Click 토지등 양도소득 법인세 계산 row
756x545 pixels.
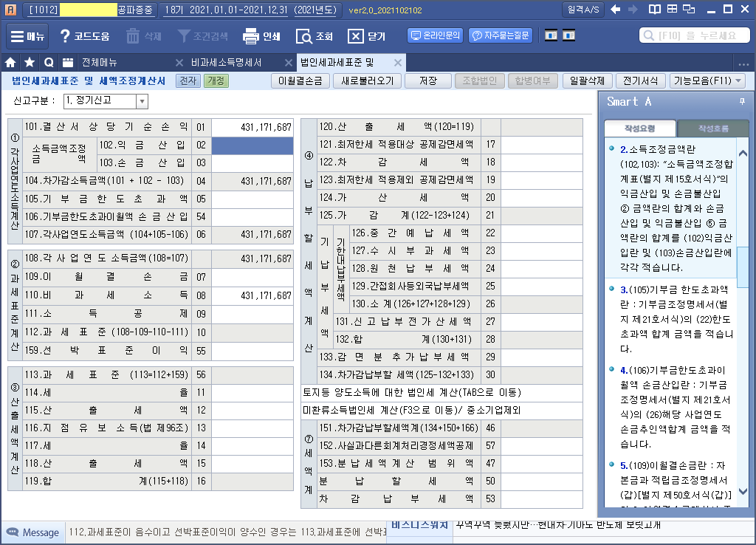coord(441,393)
